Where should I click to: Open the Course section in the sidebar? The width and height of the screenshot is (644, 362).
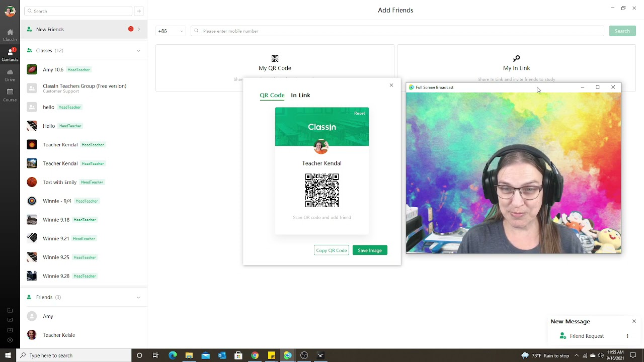(x=10, y=95)
